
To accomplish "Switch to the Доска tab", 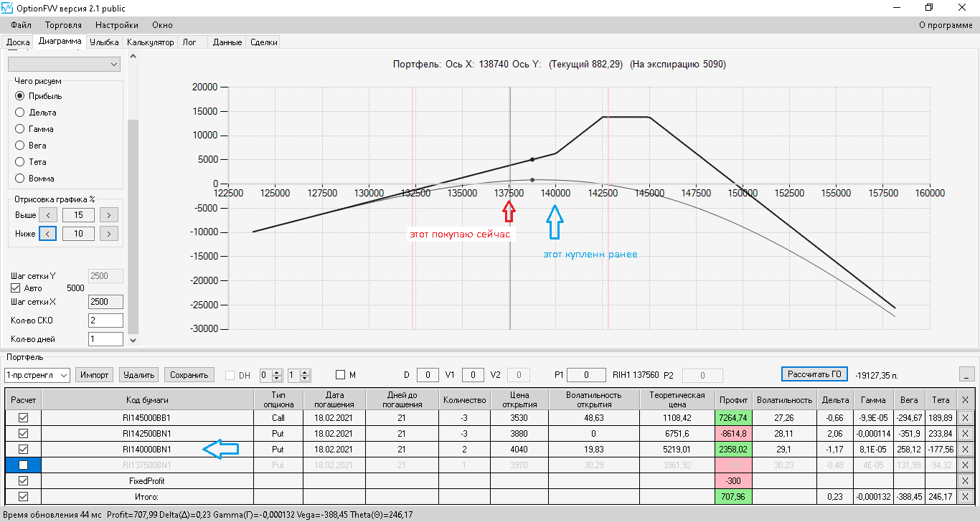I will (18, 42).
